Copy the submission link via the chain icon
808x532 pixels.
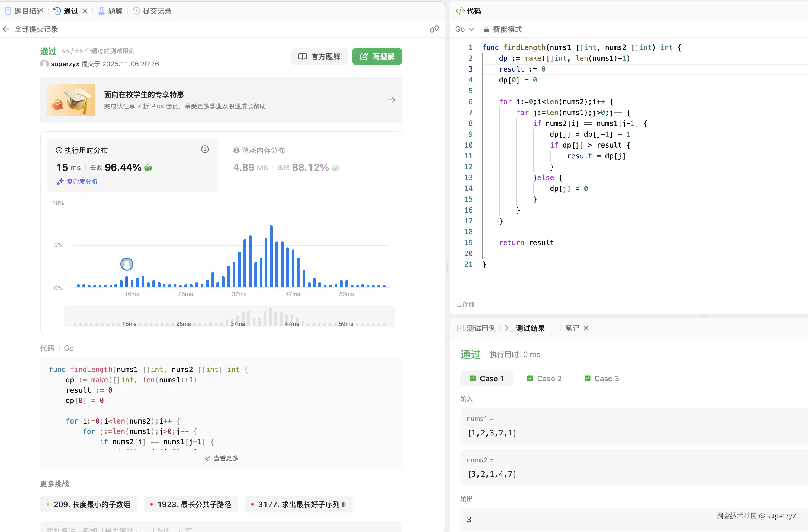tap(434, 29)
